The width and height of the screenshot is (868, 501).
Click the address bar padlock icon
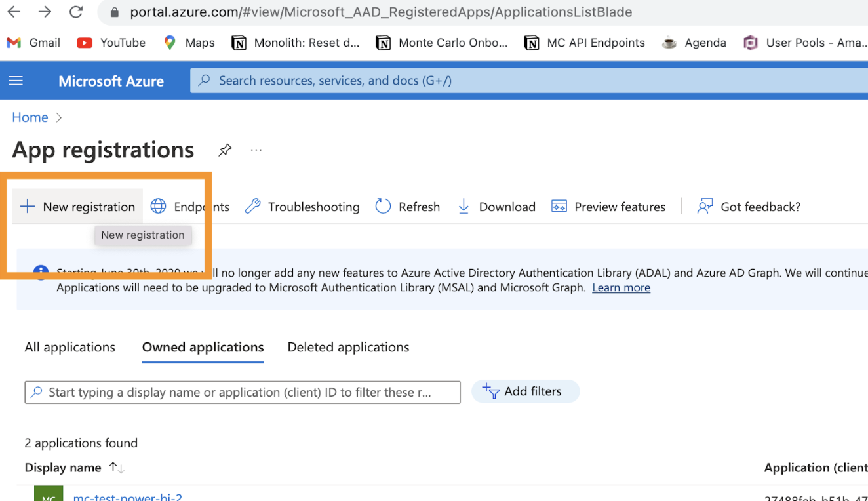[115, 12]
